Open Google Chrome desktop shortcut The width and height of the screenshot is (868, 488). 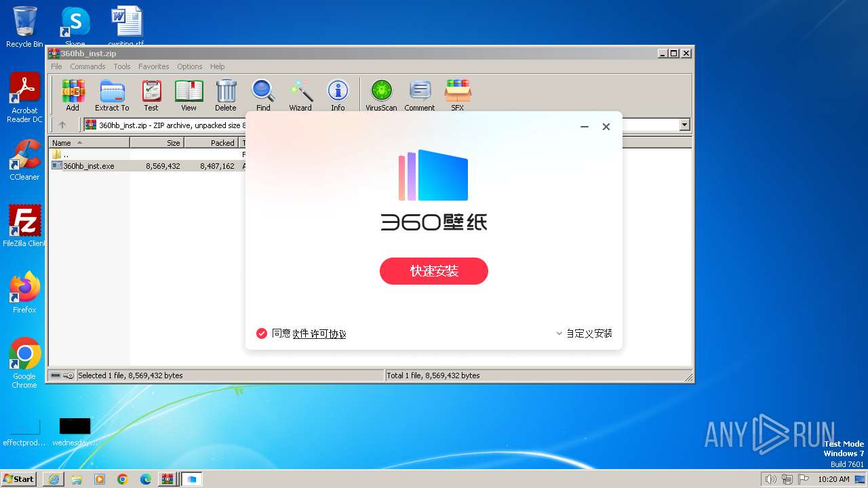coord(24,363)
